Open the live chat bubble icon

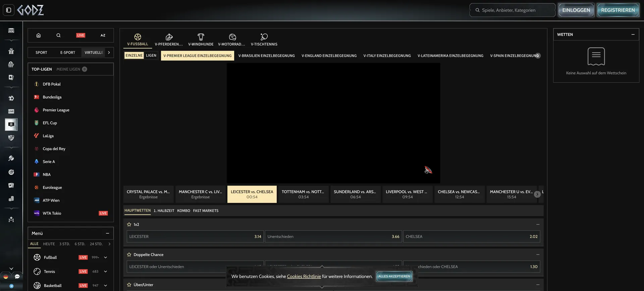point(17,277)
